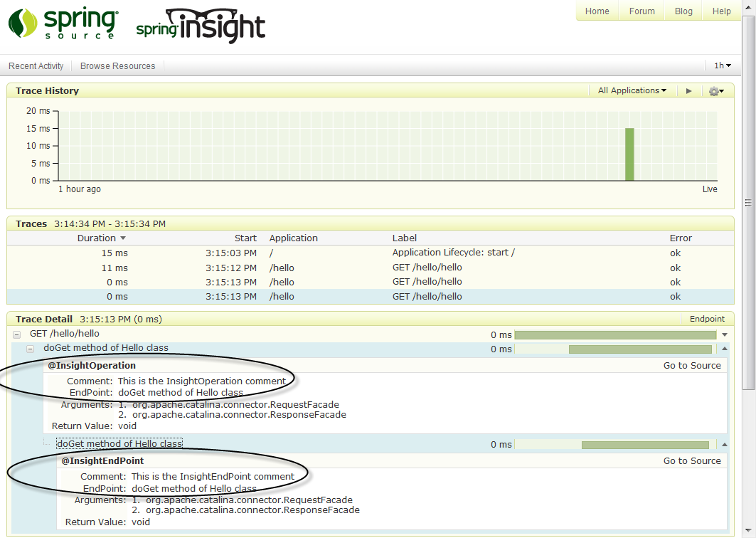Expand details arrow on GET /hello/hello row

[x=725, y=334]
